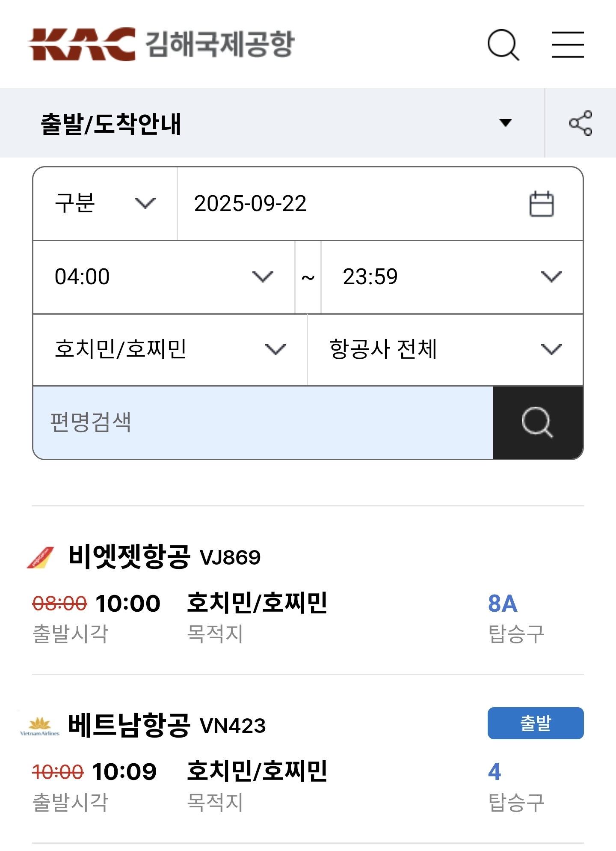This screenshot has height=851, width=616.
Task: Open the site search magnifier in header
Action: click(x=503, y=45)
